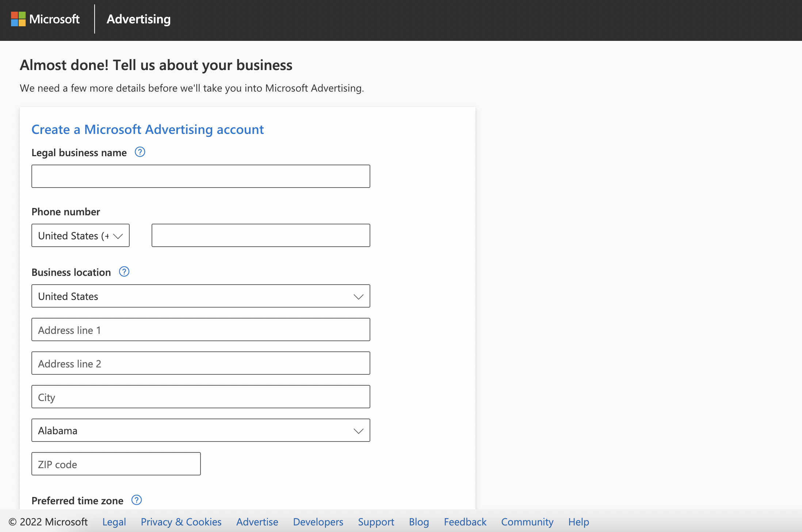Screen dimensions: 802x532
Task: Open the Community footer link
Action: point(527,522)
